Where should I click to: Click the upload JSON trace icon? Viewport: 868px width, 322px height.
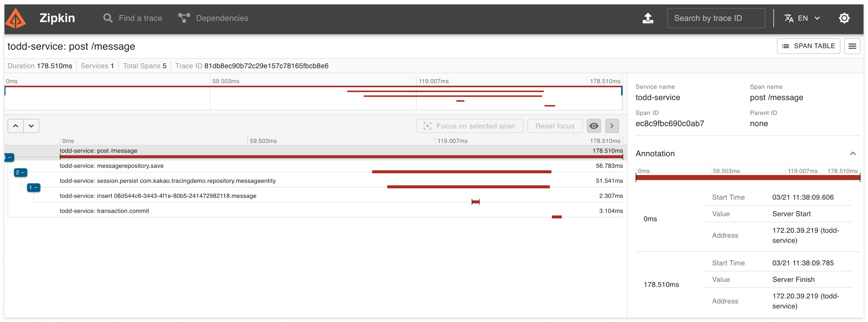tap(647, 18)
